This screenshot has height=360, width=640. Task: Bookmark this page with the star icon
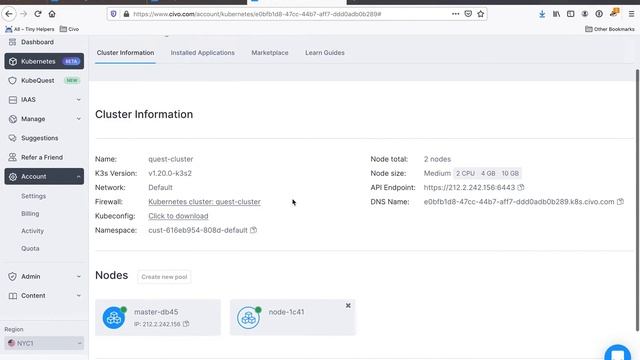[x=481, y=14]
